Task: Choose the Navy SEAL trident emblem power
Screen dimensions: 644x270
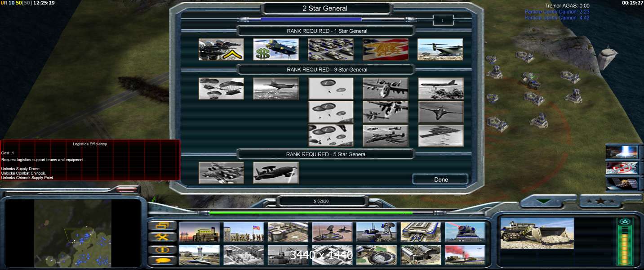Action: (386, 49)
